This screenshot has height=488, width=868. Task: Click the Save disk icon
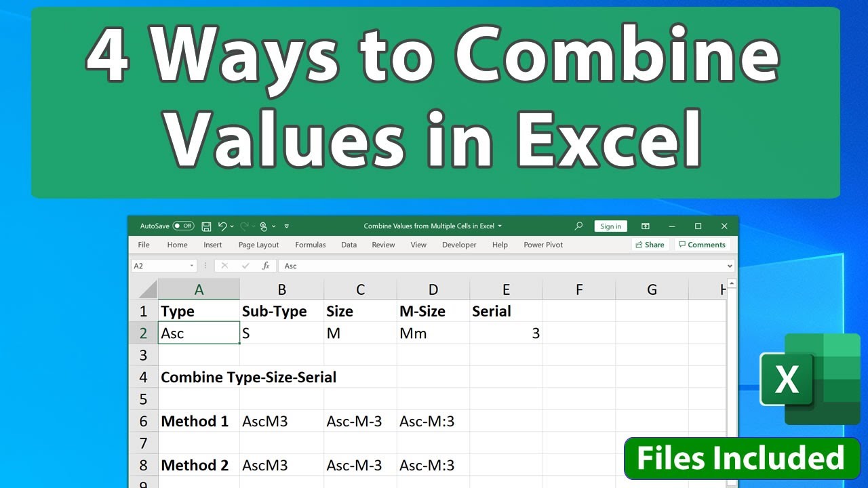pos(206,226)
